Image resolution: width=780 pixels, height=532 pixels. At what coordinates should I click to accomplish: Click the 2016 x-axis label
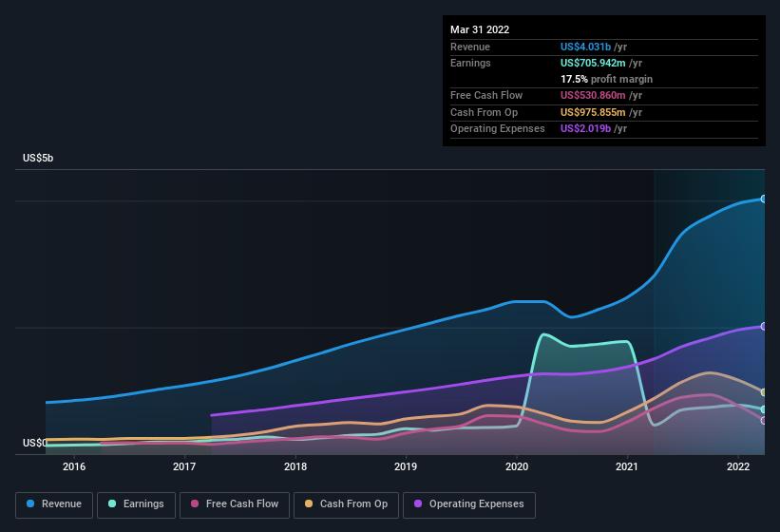[x=74, y=466]
